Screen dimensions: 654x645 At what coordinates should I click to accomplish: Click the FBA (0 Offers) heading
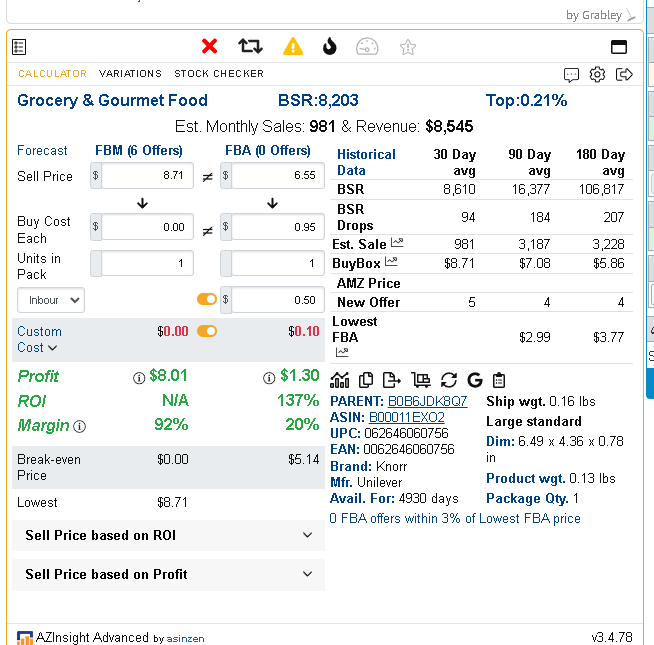pos(268,151)
